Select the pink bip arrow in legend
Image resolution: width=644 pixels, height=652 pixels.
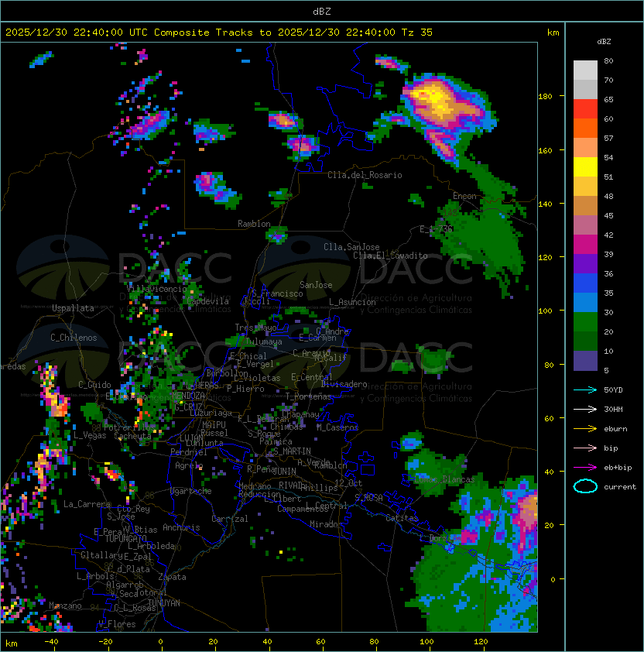tap(585, 448)
